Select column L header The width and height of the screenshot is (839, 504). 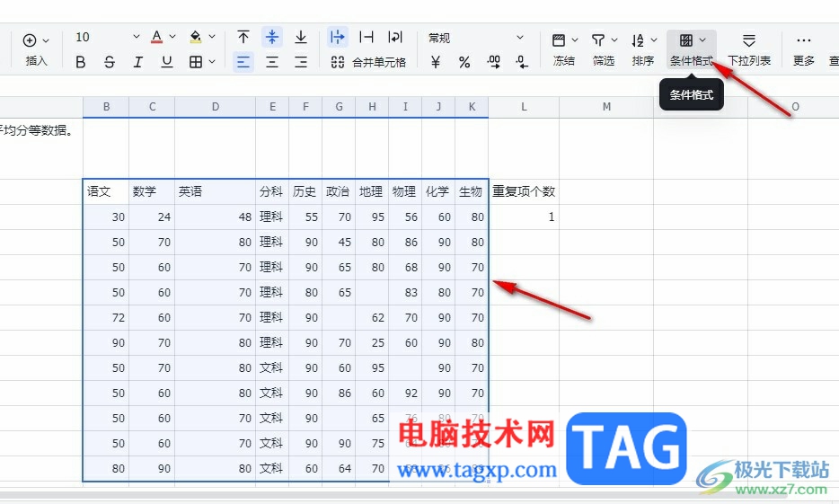(524, 107)
